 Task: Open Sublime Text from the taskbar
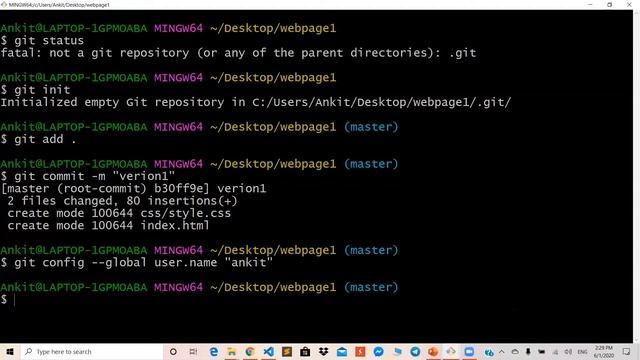(x=287, y=351)
